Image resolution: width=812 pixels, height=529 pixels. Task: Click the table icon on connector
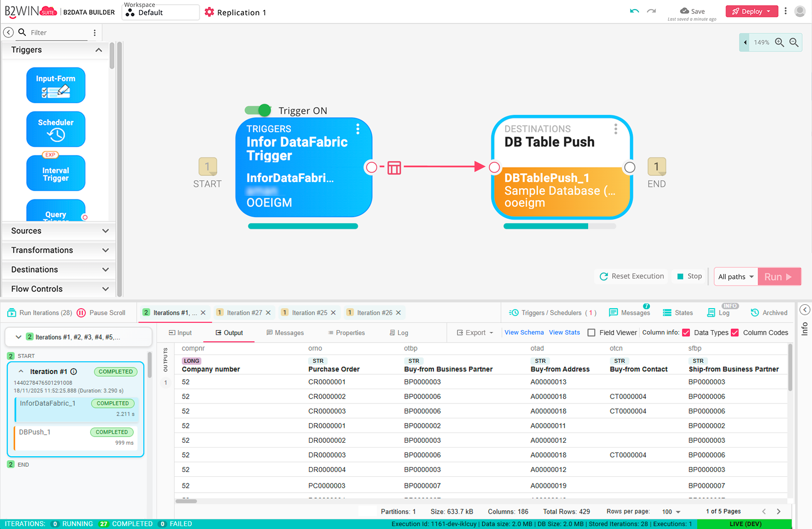pyautogui.click(x=394, y=167)
